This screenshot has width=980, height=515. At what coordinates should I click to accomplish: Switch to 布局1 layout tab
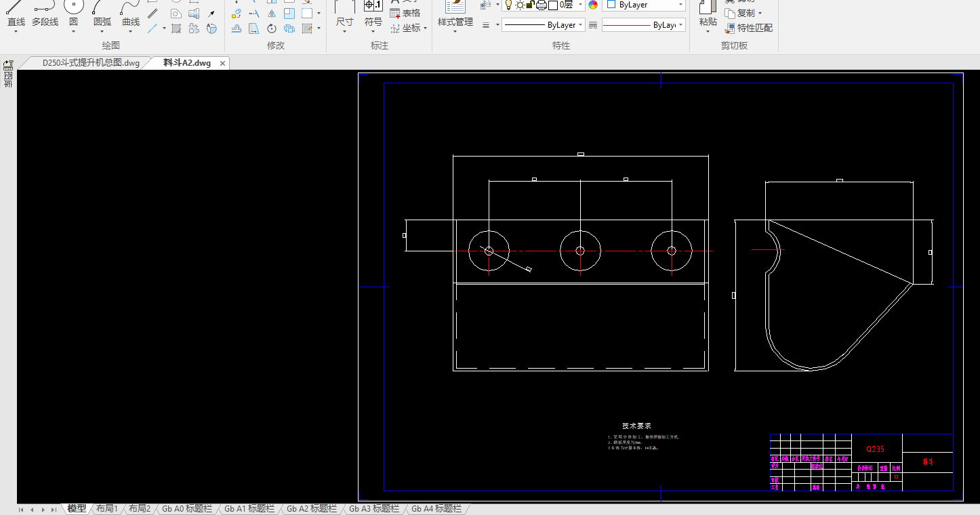point(107,509)
